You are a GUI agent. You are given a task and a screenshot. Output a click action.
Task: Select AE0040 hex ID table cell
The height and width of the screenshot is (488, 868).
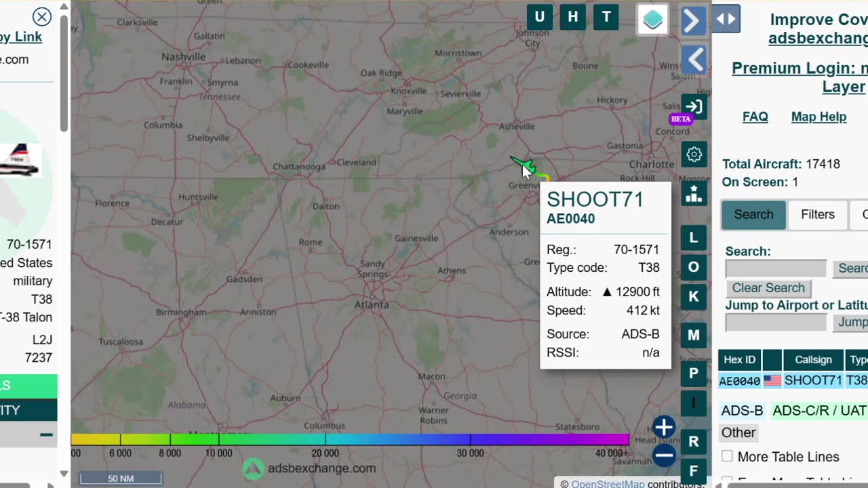739,381
